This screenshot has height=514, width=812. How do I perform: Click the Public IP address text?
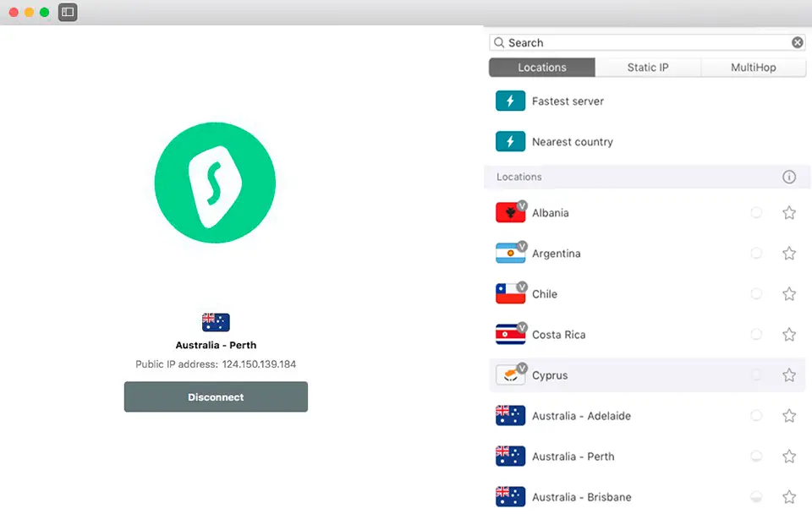[216, 364]
